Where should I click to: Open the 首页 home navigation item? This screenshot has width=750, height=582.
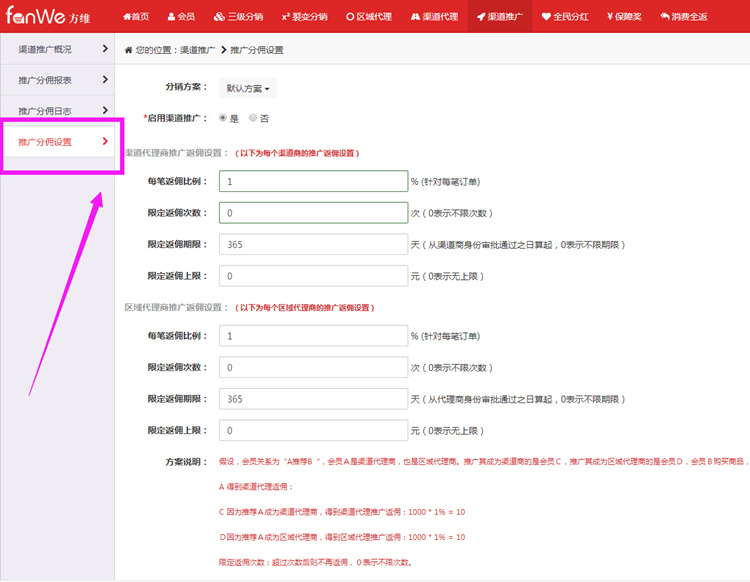click(x=135, y=17)
